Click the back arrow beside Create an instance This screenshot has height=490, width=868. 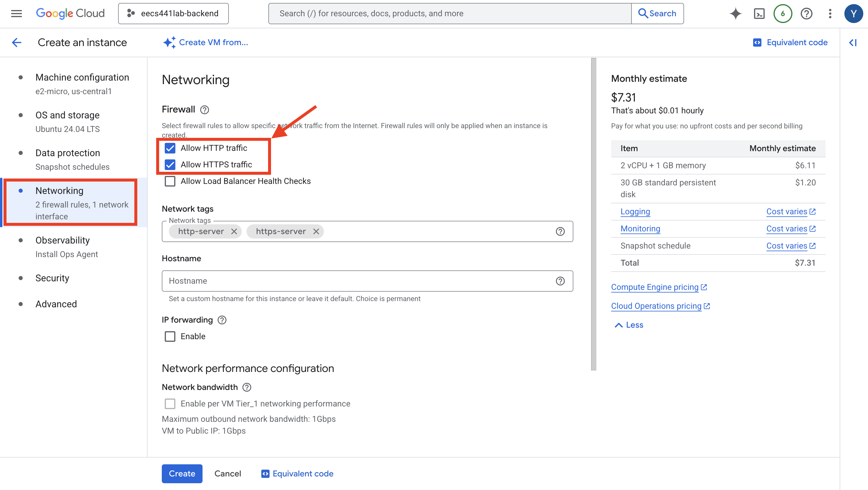[17, 43]
